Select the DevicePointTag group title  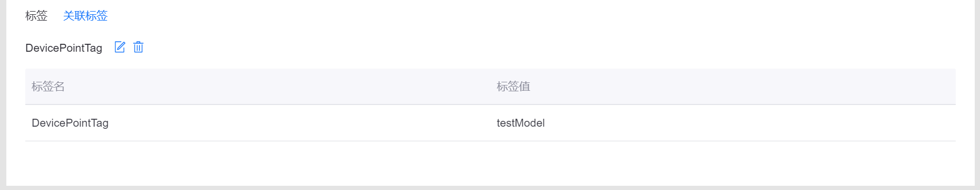click(x=64, y=48)
